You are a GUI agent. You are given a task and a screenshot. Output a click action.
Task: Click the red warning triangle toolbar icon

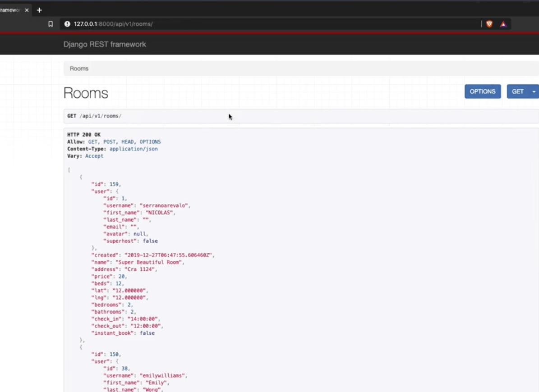(x=502, y=24)
